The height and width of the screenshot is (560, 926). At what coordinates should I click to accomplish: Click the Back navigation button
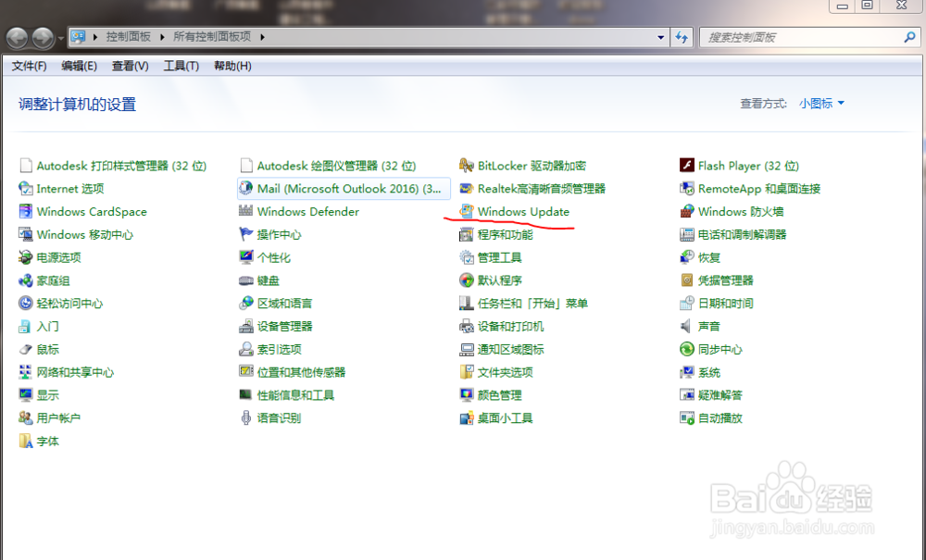(17, 38)
